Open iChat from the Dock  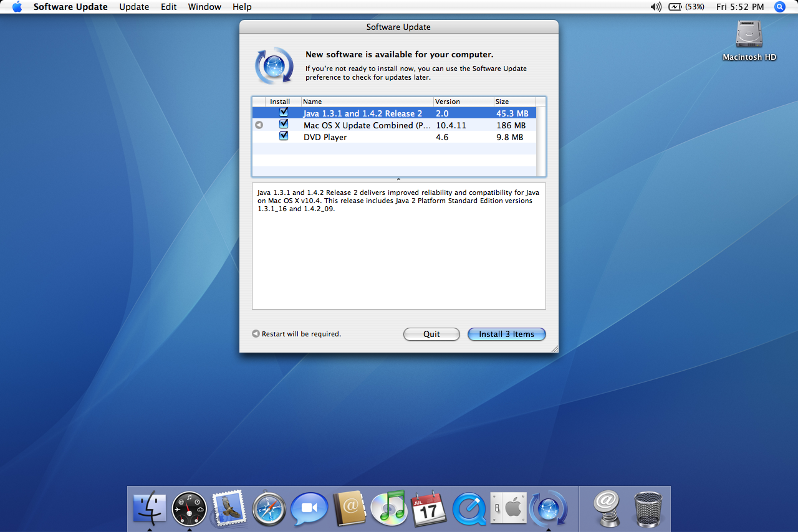309,509
